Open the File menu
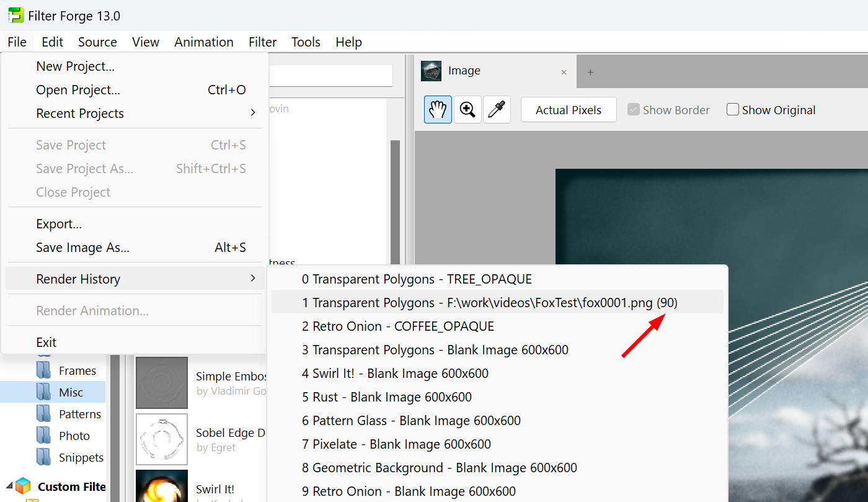The image size is (868, 502). pyautogui.click(x=17, y=42)
